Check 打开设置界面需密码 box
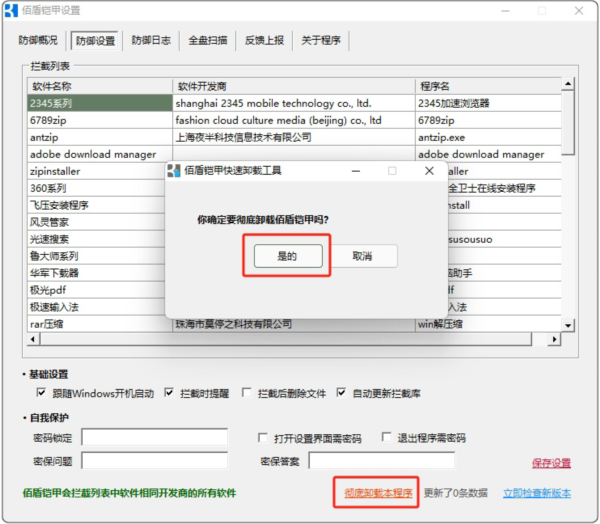This screenshot has height=524, width=600. coord(262,438)
